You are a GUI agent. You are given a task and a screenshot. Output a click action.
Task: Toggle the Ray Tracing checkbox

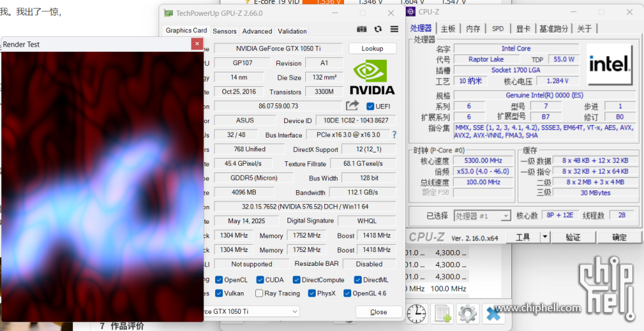[259, 293]
